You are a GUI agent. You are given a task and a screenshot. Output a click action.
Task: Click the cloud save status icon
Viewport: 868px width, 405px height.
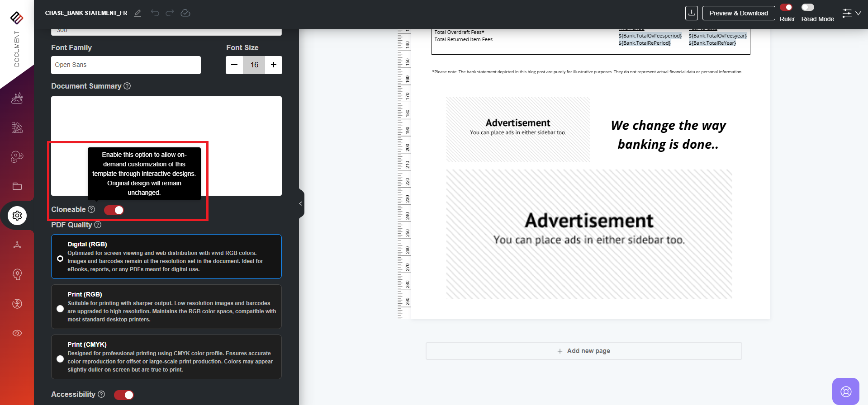pos(185,13)
